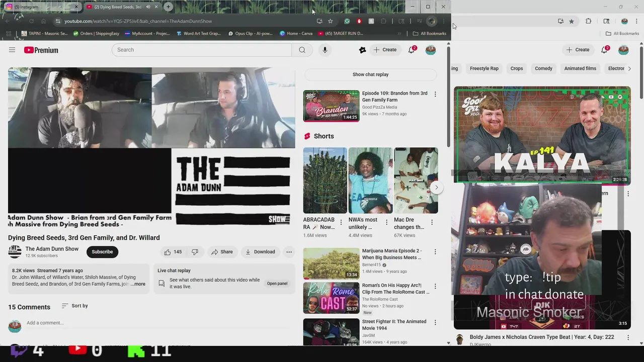The width and height of the screenshot is (644, 362).
Task: Click the YouTube search box
Action: click(x=202, y=50)
